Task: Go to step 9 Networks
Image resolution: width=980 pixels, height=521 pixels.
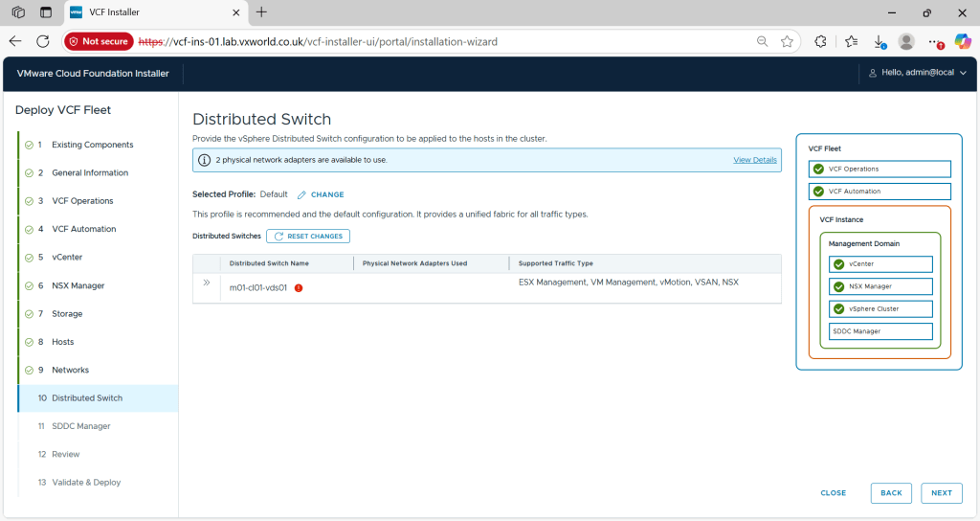Action: point(70,370)
